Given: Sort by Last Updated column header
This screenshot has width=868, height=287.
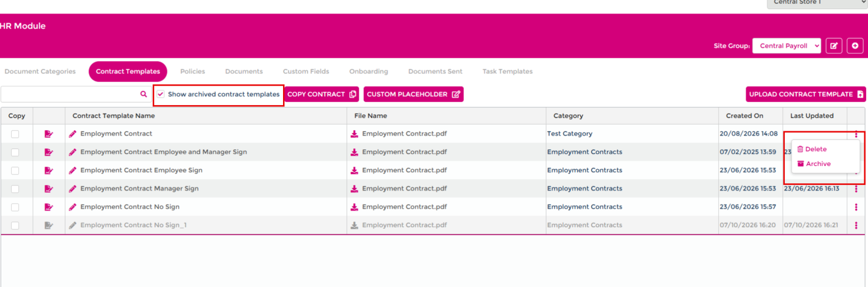Looking at the screenshot, I should (x=812, y=115).
